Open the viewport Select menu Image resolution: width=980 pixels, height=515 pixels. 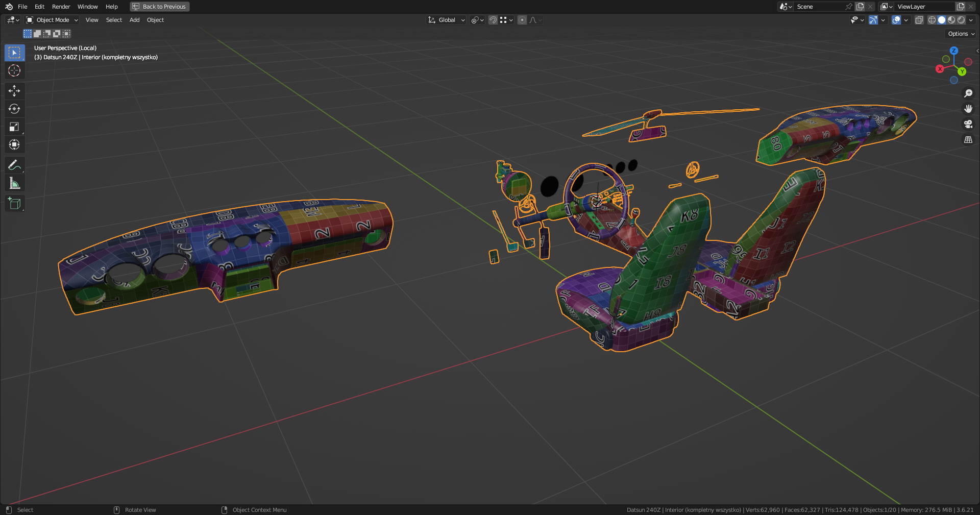pyautogui.click(x=114, y=20)
